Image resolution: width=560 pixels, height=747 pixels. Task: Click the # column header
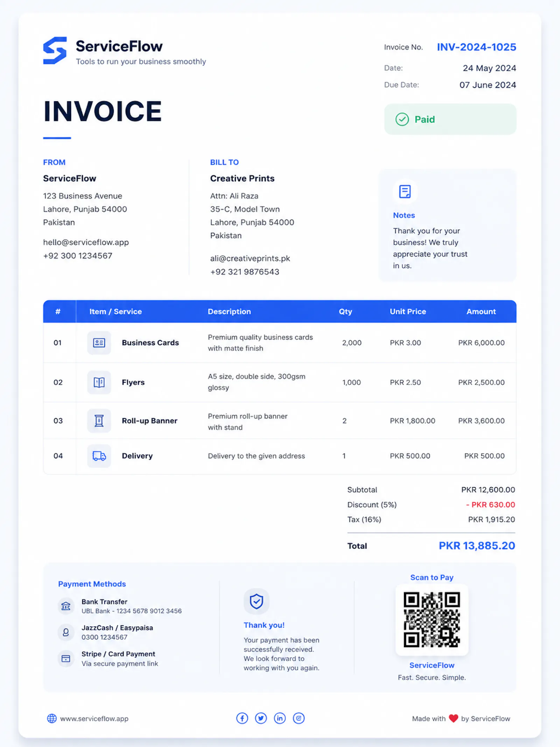[x=58, y=311]
